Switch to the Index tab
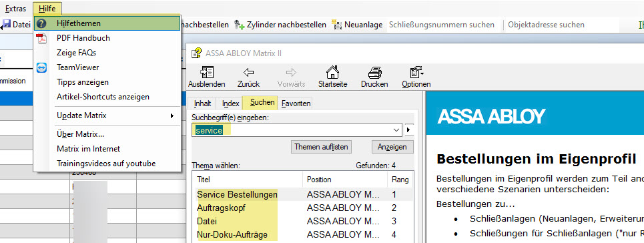The height and width of the screenshot is (243, 644). click(x=230, y=103)
